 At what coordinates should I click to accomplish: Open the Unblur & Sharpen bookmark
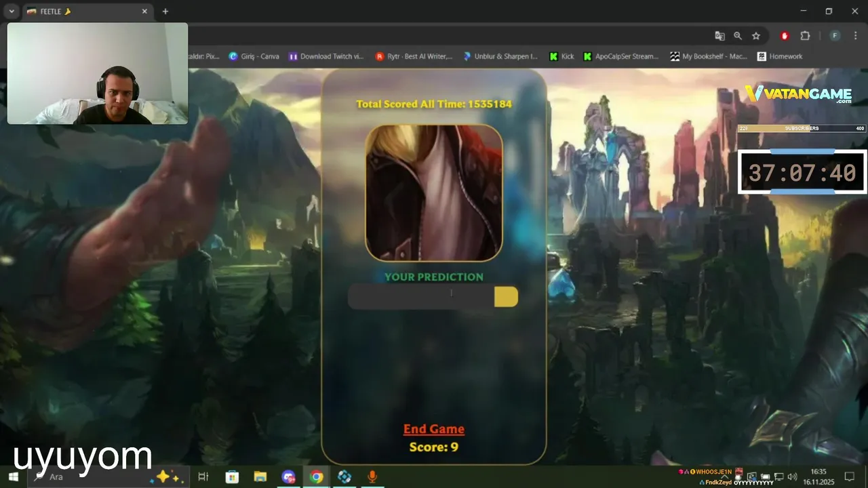[x=500, y=56]
